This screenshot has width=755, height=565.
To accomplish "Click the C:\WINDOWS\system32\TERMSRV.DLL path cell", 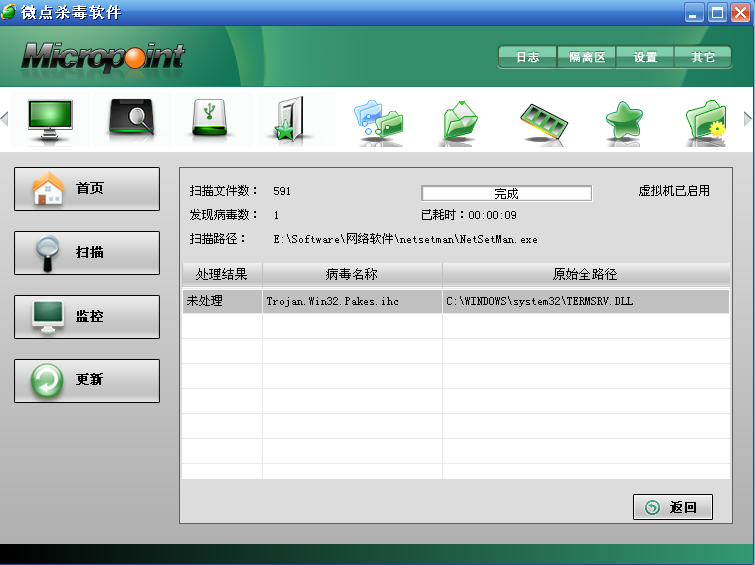I will click(586, 301).
